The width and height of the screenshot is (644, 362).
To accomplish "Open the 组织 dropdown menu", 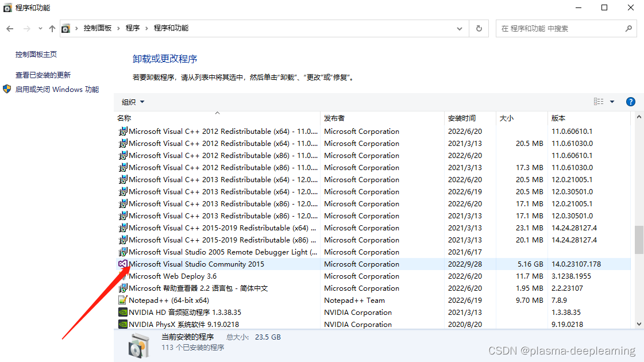I will click(x=133, y=102).
